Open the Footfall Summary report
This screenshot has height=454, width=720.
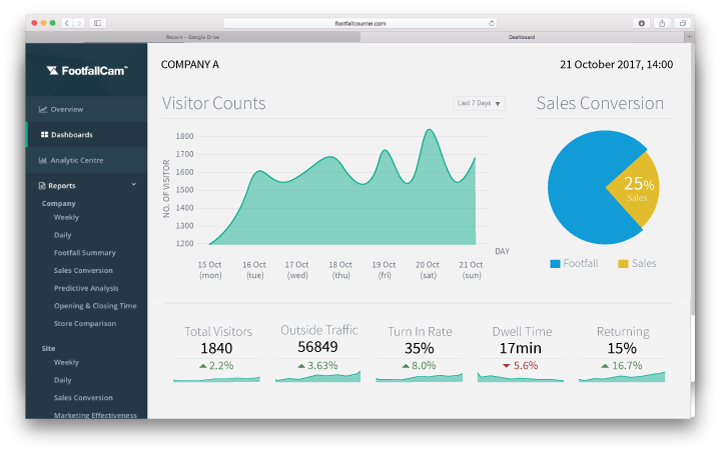coord(85,252)
